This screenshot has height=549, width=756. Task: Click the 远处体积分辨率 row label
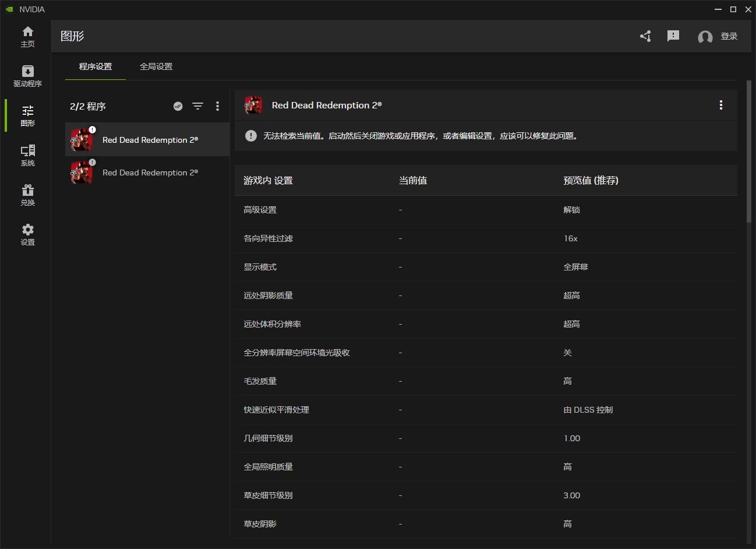pyautogui.click(x=272, y=324)
